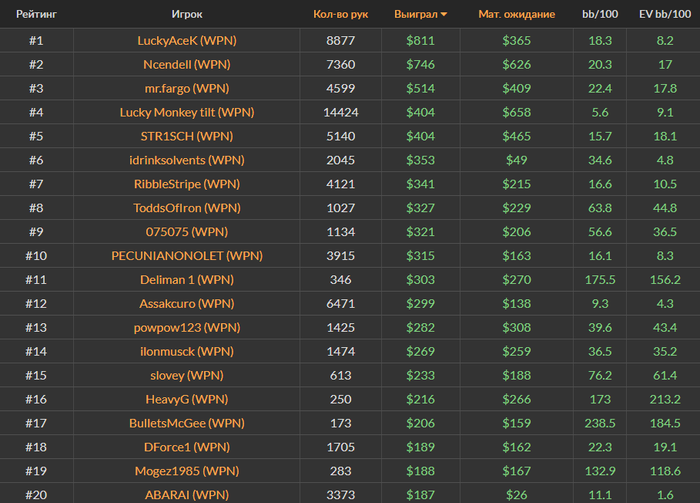Select 075075 (WPN) player link
This screenshot has width=700, height=503.
click(187, 232)
